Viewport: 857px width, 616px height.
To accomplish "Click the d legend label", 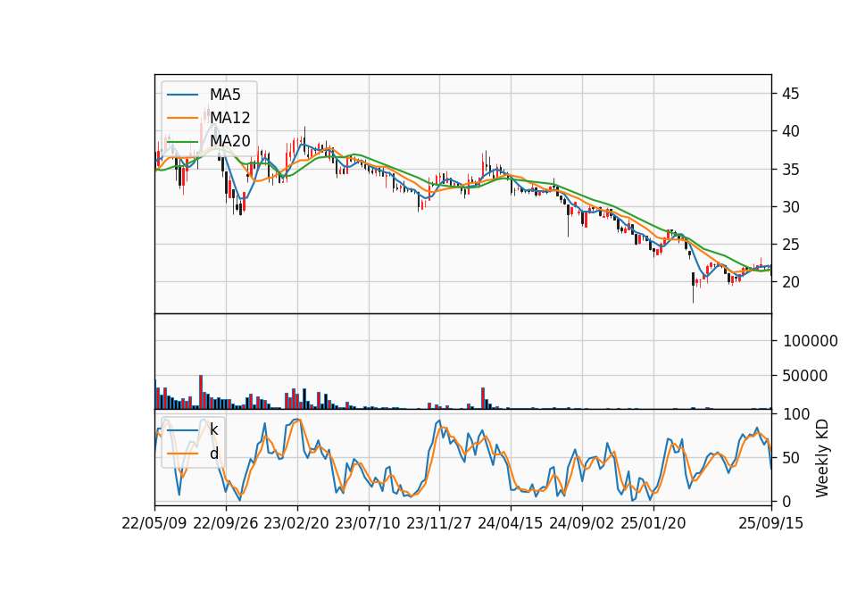I will (x=213, y=454).
